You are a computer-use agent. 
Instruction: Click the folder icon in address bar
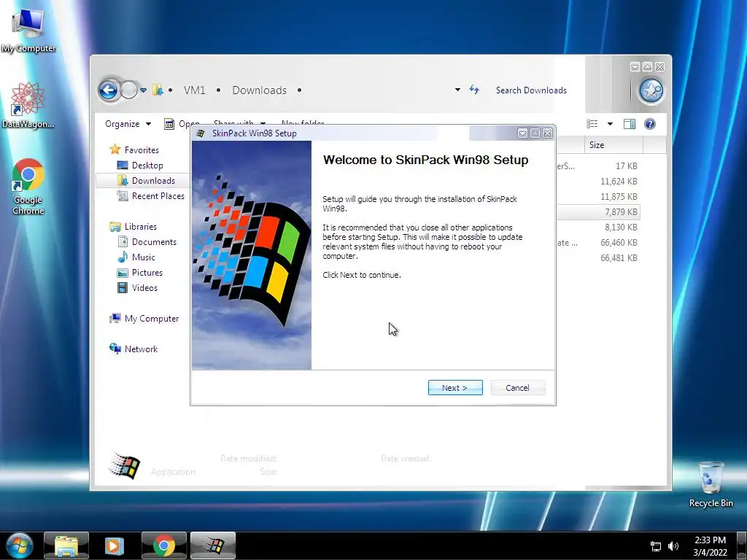coord(158,90)
